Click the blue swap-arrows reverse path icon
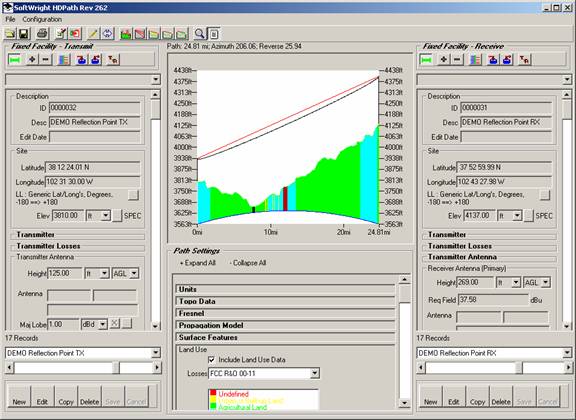 pos(107,34)
